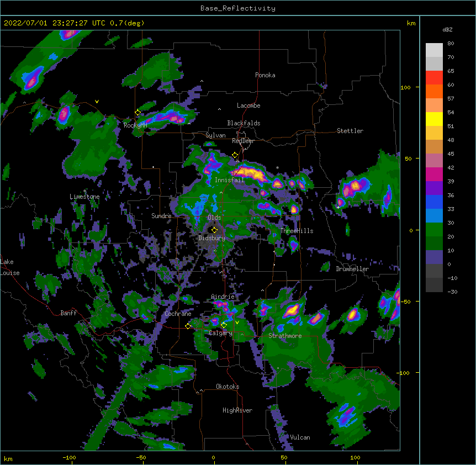Click the Calgary city label
The height and width of the screenshot is (465, 476).
[220, 333]
